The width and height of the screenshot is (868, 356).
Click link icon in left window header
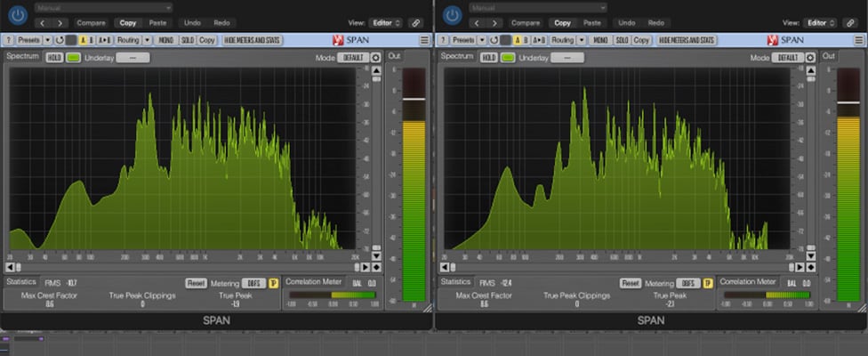point(415,23)
